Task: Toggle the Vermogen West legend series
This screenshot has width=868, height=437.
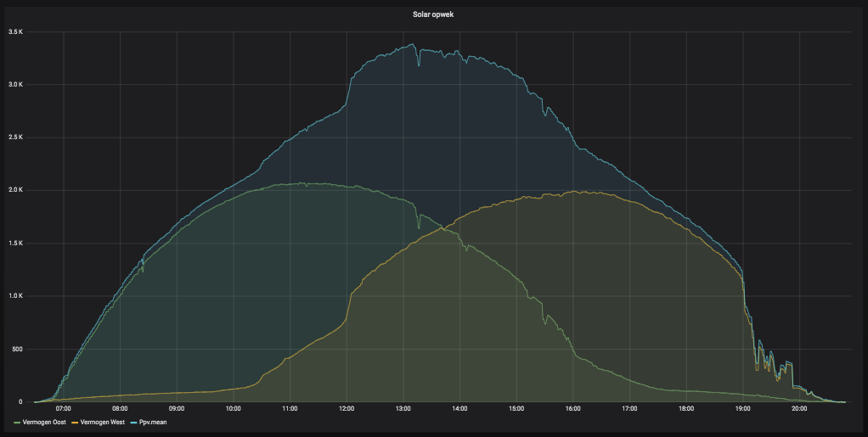Action: [x=103, y=422]
